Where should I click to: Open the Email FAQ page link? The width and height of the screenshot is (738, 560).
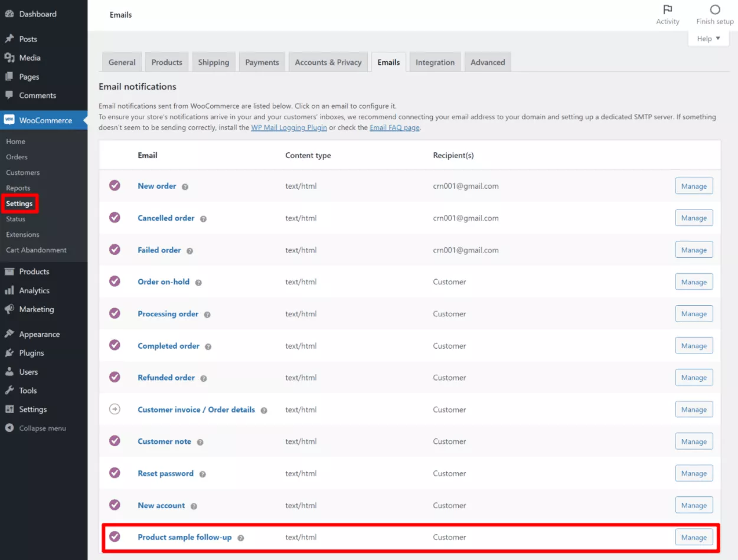(394, 127)
